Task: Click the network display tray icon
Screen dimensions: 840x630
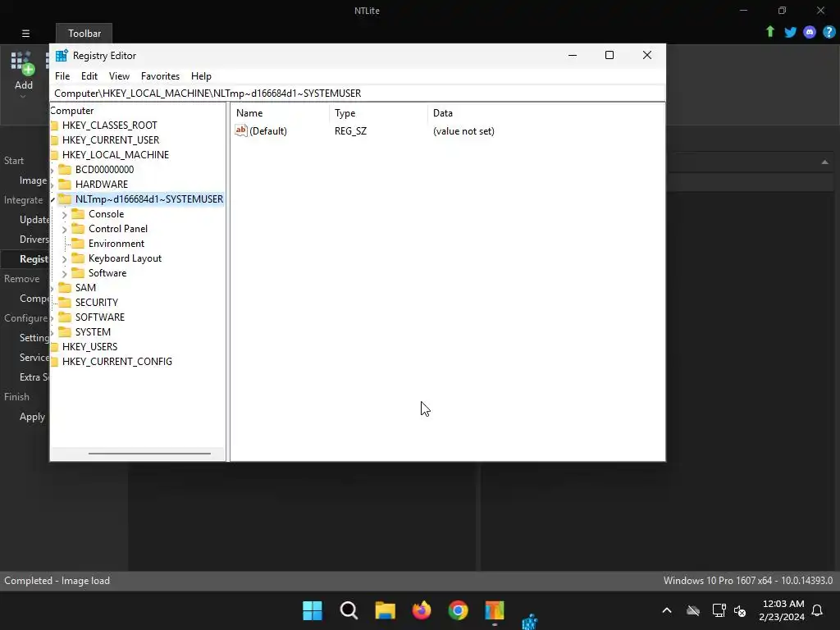Action: pos(719,610)
